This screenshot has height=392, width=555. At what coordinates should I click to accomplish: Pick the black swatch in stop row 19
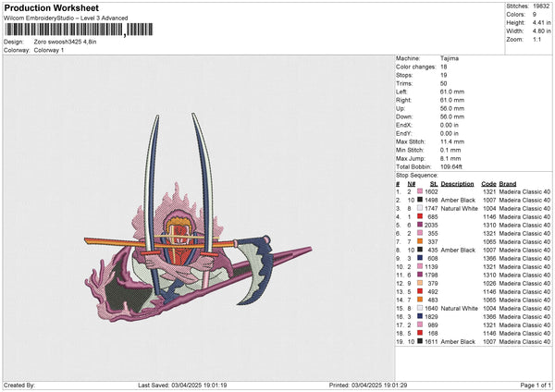click(420, 342)
